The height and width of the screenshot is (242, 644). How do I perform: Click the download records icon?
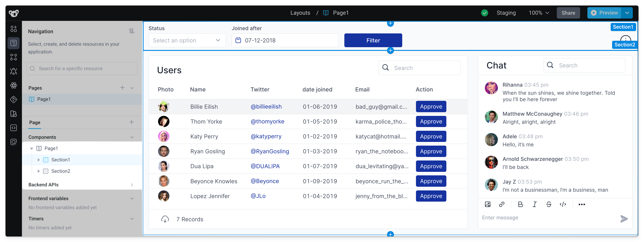pyautogui.click(x=165, y=219)
